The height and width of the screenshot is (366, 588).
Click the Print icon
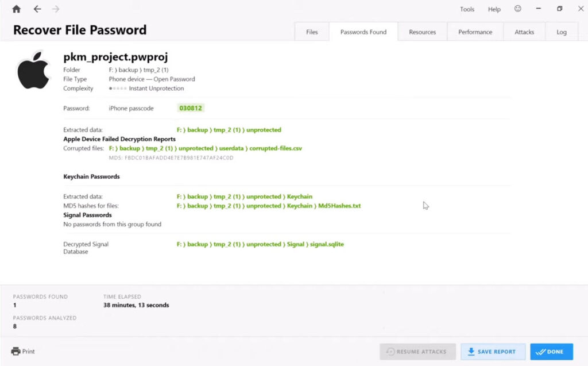16,351
